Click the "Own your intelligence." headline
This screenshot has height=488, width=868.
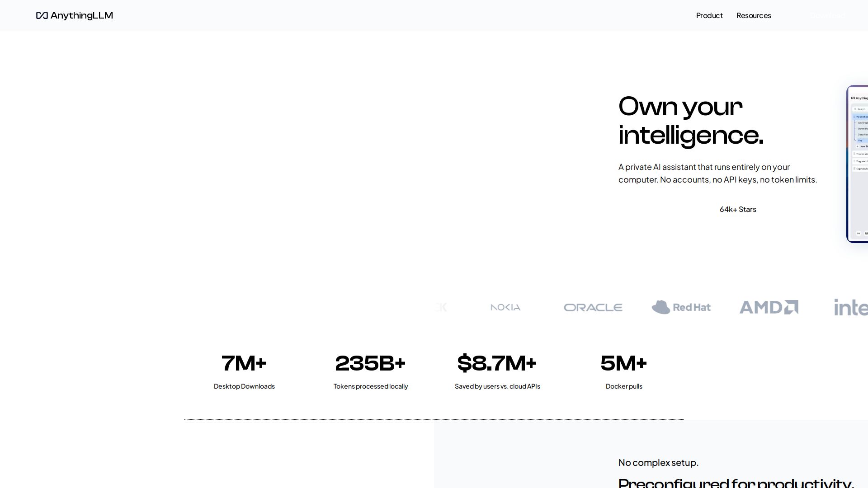point(691,121)
